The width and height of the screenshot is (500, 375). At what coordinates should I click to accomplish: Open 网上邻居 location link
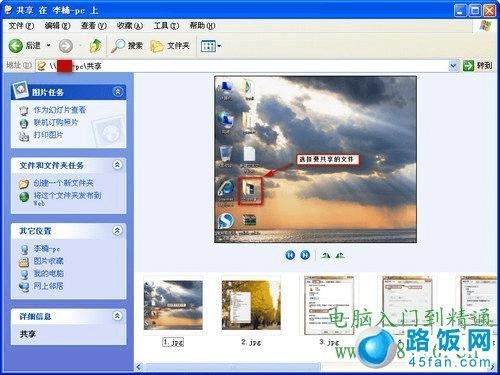(x=48, y=286)
